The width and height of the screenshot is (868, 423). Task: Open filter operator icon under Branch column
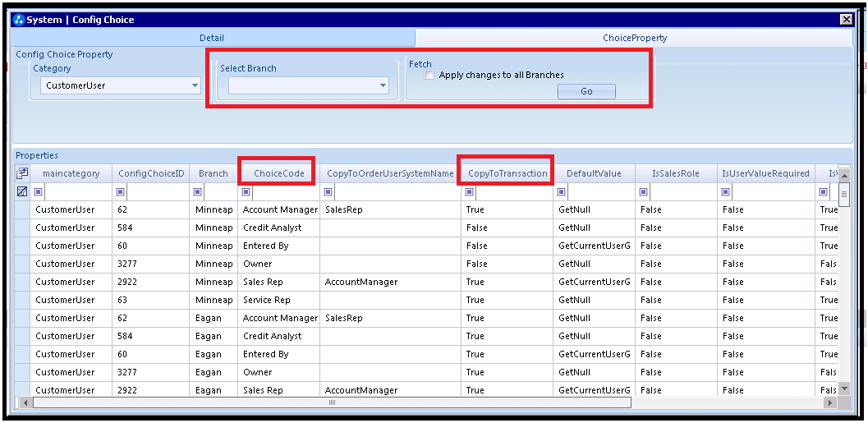[198, 192]
